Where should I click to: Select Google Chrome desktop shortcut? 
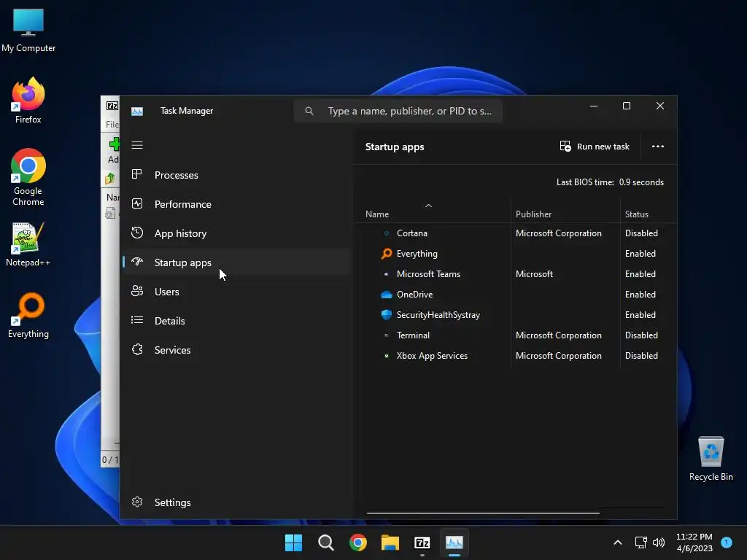coord(28,177)
